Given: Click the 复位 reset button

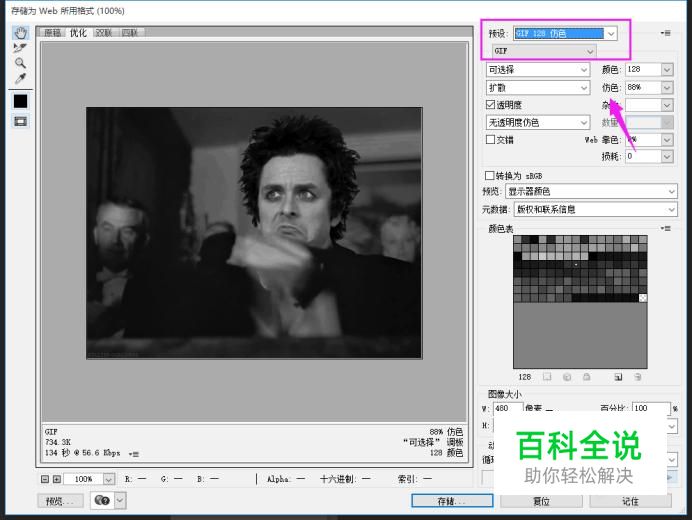Looking at the screenshot, I should point(542,501).
